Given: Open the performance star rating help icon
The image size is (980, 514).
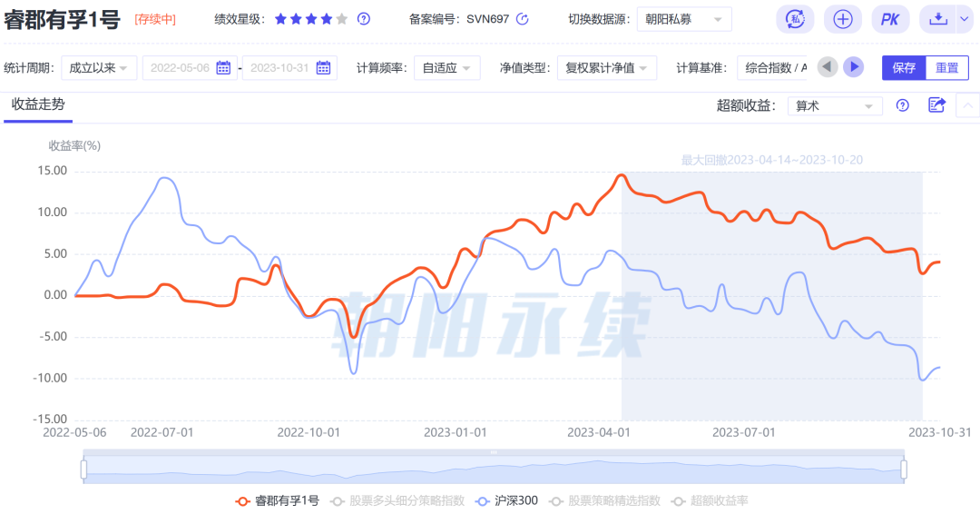Looking at the screenshot, I should (x=363, y=19).
